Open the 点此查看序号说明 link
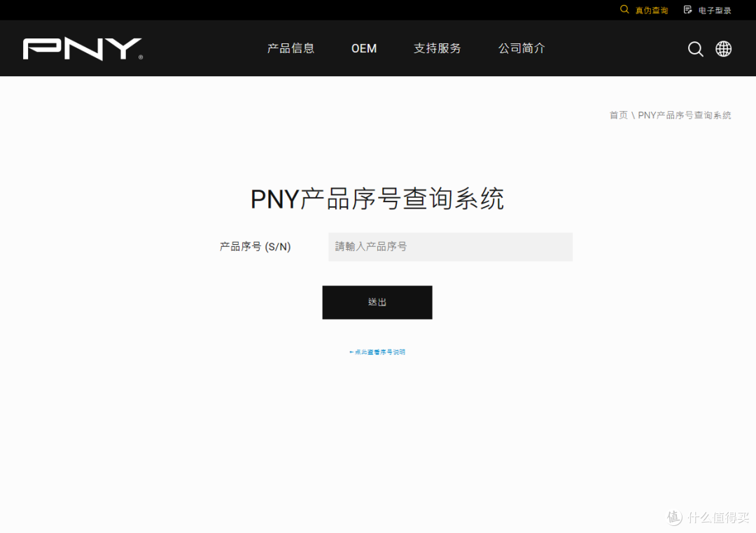 377,352
